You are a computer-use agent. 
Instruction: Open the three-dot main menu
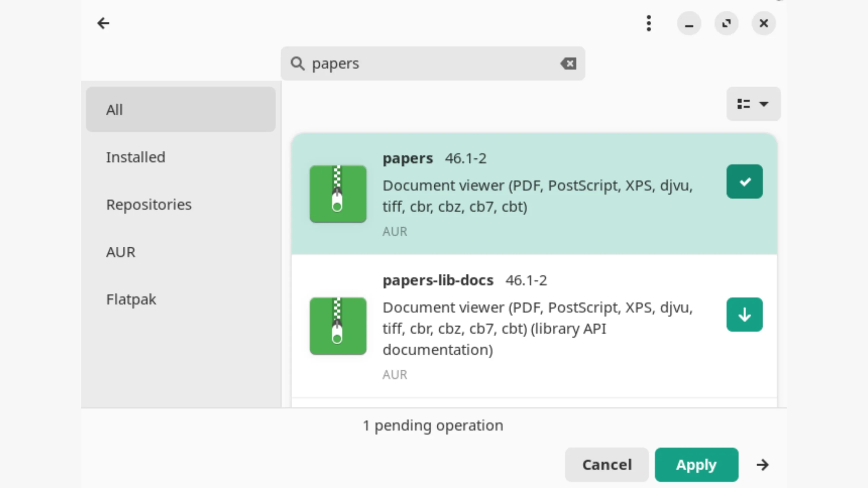(x=649, y=23)
